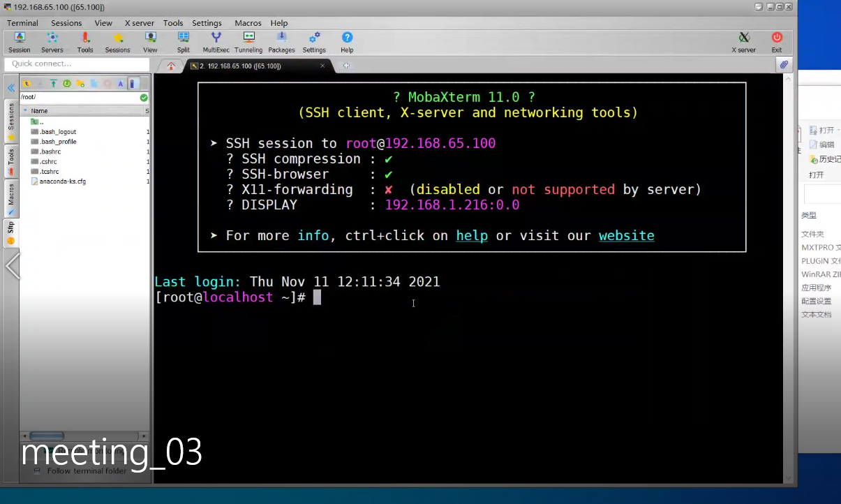Select the .cshrc file
The width and height of the screenshot is (841, 504).
point(45,161)
